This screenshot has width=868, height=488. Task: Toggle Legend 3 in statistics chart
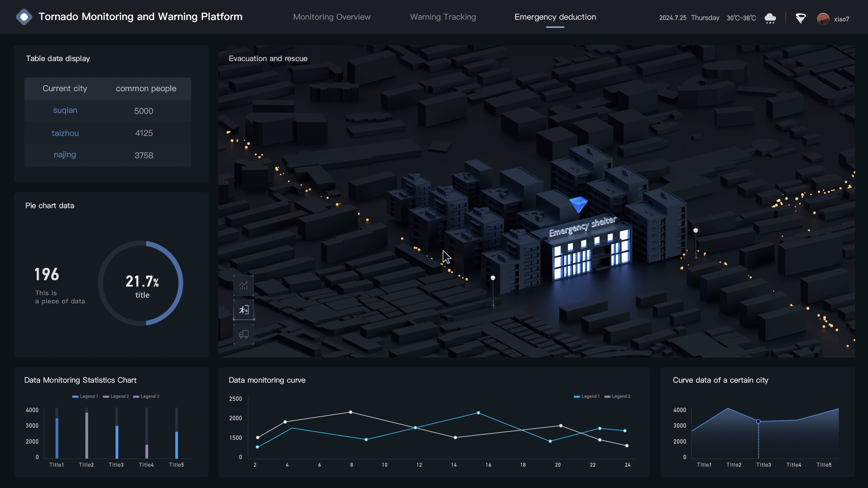146,396
